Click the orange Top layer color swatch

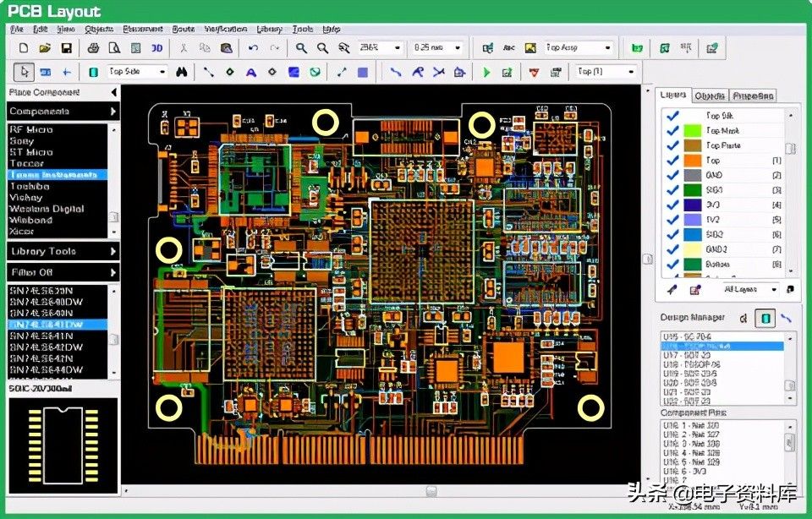coord(693,161)
